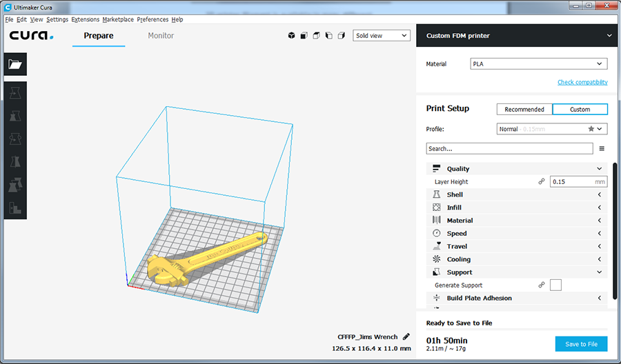Switch Print Setup to Recommended mode
The height and width of the screenshot is (364, 621).
[x=524, y=110]
